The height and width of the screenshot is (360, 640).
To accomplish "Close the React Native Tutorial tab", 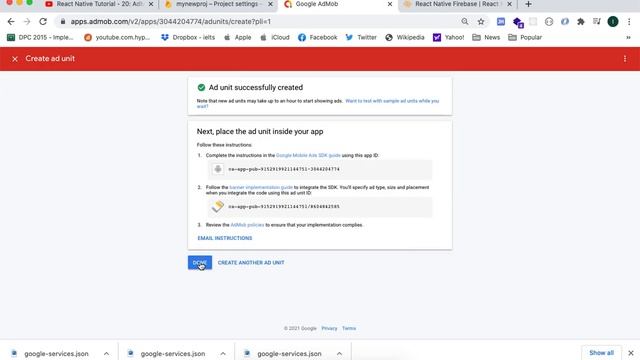I will [x=151, y=4].
